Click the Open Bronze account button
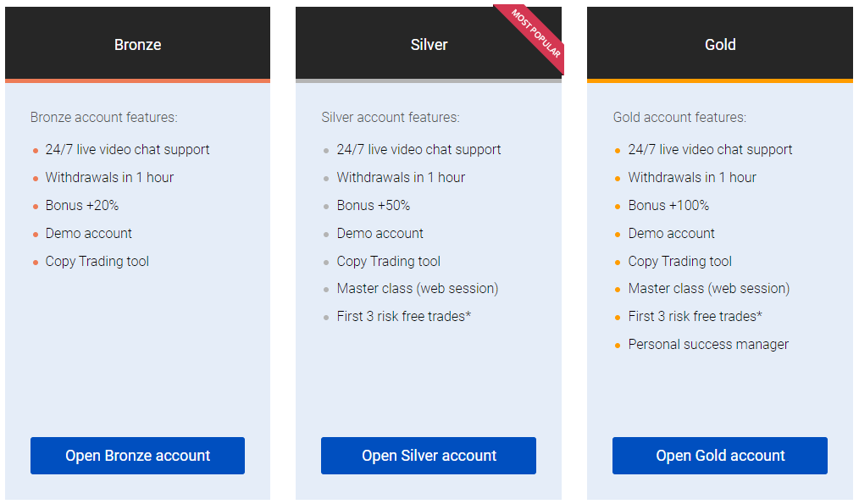 click(137, 455)
